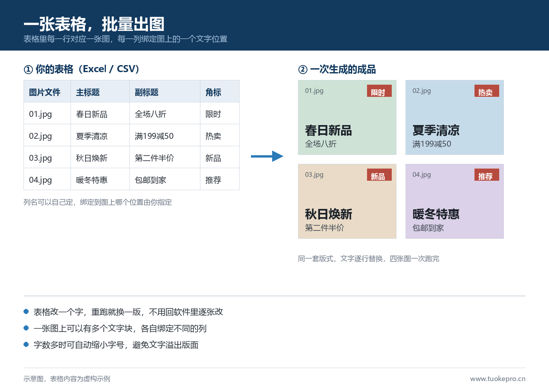Click the 列名可以自己定 note below table
549x392 pixels.
(x=98, y=202)
